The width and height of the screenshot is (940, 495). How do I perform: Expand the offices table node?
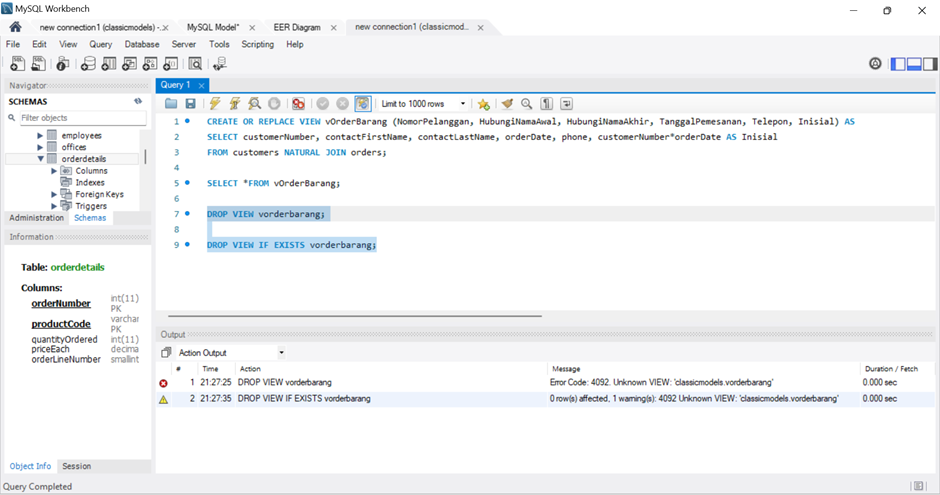click(x=40, y=147)
